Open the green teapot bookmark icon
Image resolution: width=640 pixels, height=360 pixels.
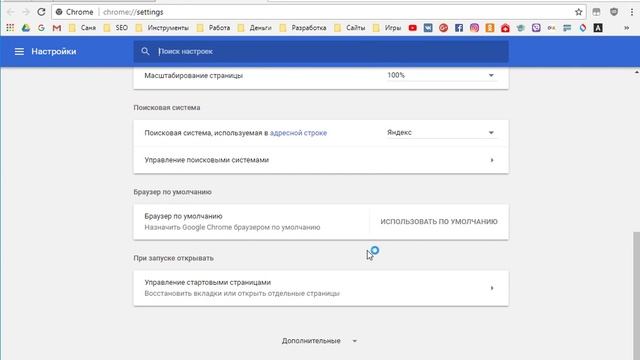[x=520, y=28]
